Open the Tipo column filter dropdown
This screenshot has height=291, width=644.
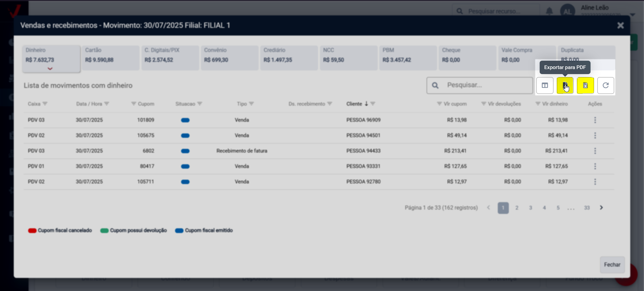pyautogui.click(x=252, y=104)
